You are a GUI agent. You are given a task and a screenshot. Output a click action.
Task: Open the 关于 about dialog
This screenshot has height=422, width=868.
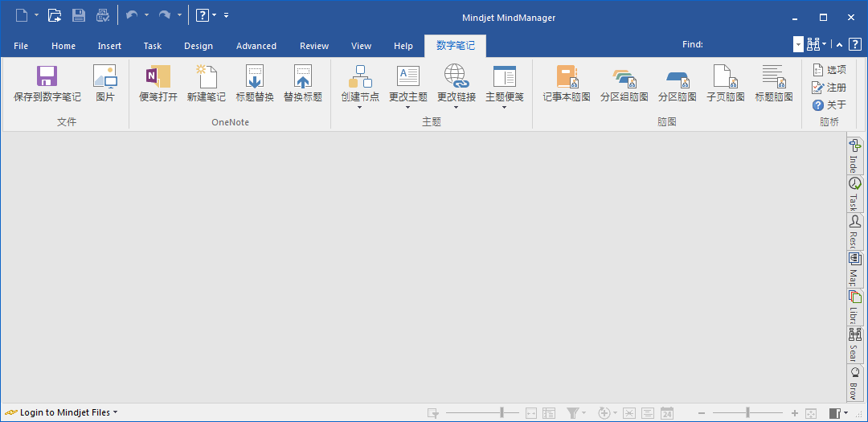829,104
